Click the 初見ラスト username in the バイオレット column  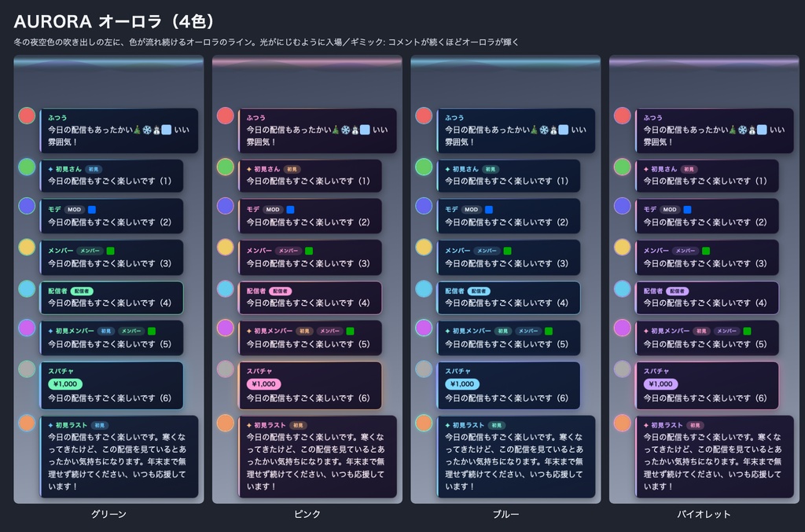pyautogui.click(x=667, y=425)
